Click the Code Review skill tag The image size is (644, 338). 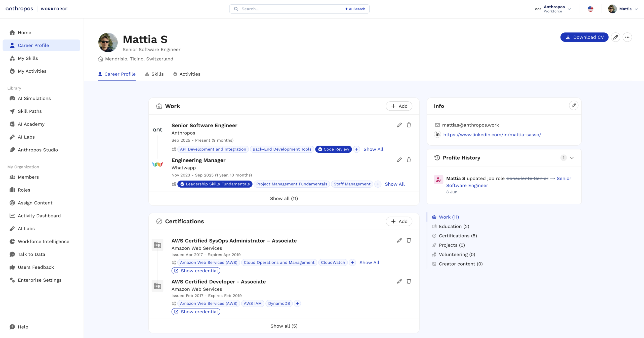pos(333,149)
